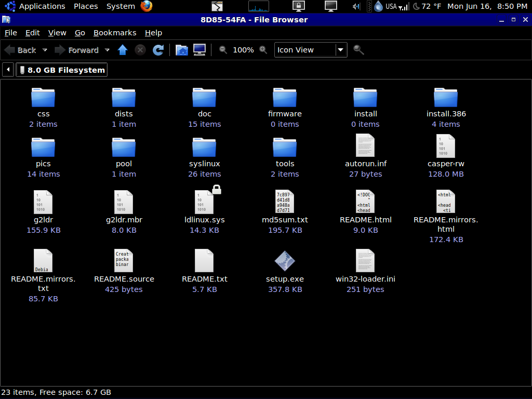Image resolution: width=532 pixels, height=399 pixels.
Task: Open the Places panel menu
Action: click(86, 6)
